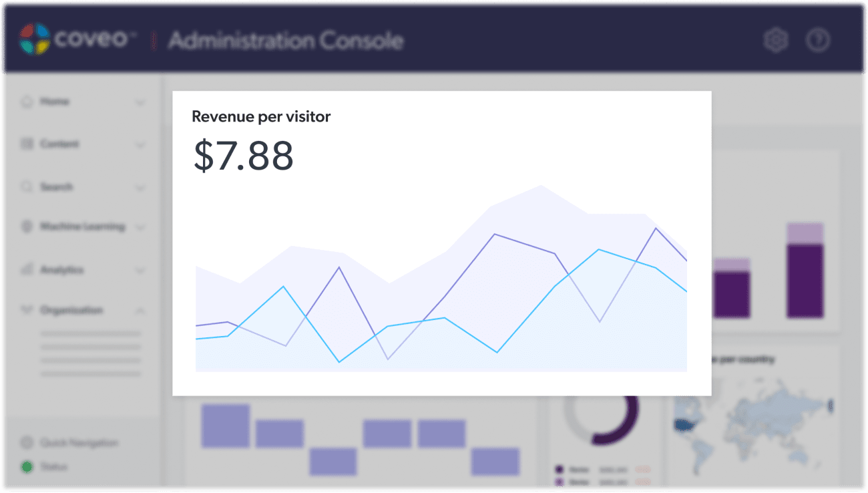Click the Content icon in the sidebar
This screenshot has width=868, height=493.
[x=27, y=144]
